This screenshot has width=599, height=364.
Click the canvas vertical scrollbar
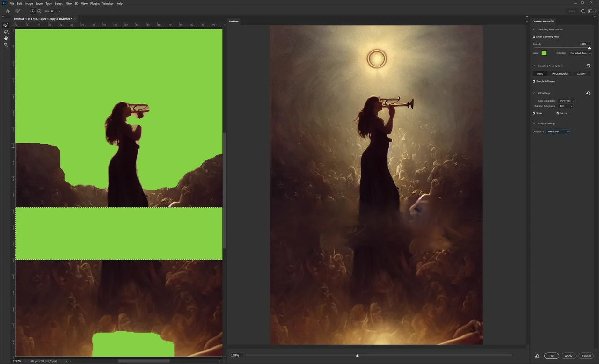click(x=224, y=190)
